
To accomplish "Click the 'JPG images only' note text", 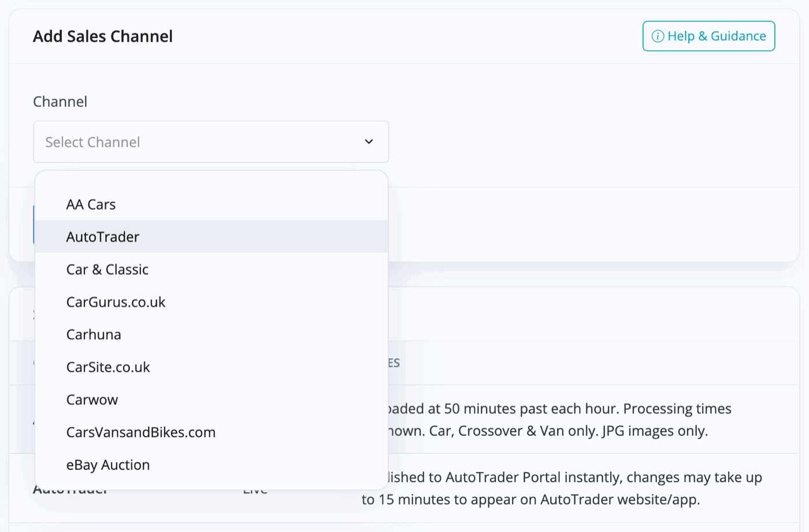I will (x=655, y=431).
